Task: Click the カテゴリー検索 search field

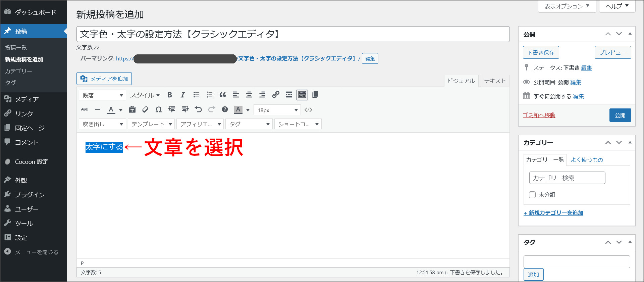Action: coord(567,178)
